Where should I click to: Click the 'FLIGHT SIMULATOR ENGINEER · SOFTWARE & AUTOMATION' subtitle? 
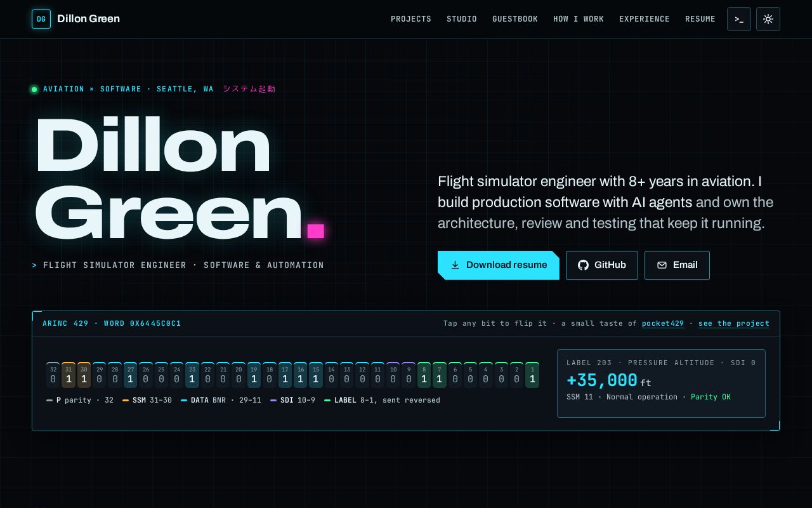(183, 265)
